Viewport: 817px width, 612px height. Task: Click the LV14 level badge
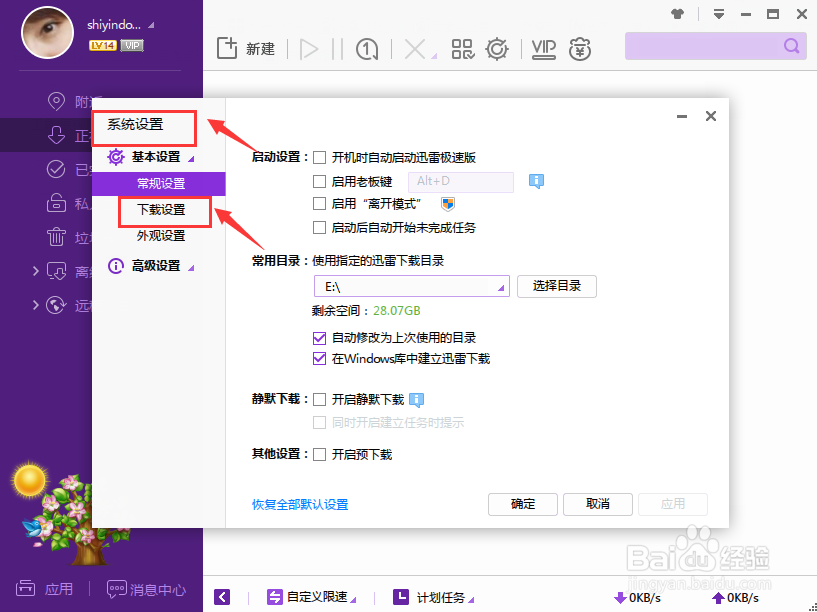[x=103, y=45]
